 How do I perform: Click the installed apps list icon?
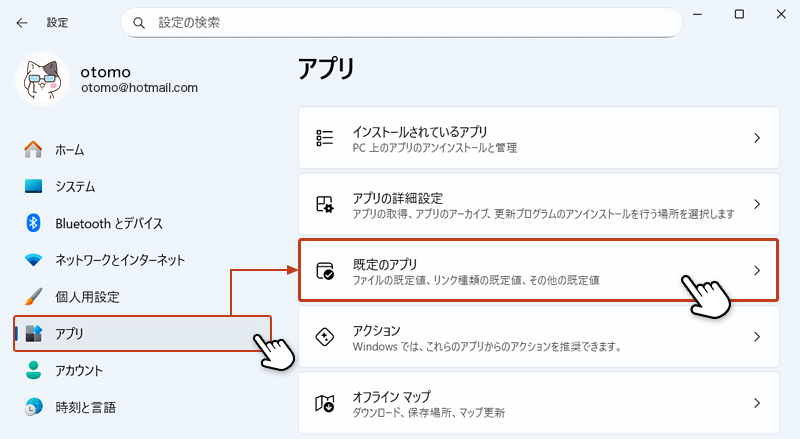click(324, 138)
